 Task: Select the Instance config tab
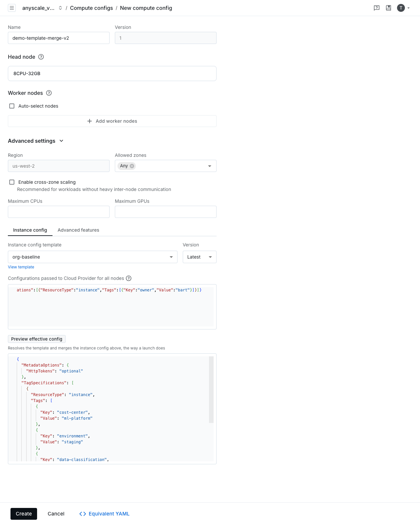point(30,230)
